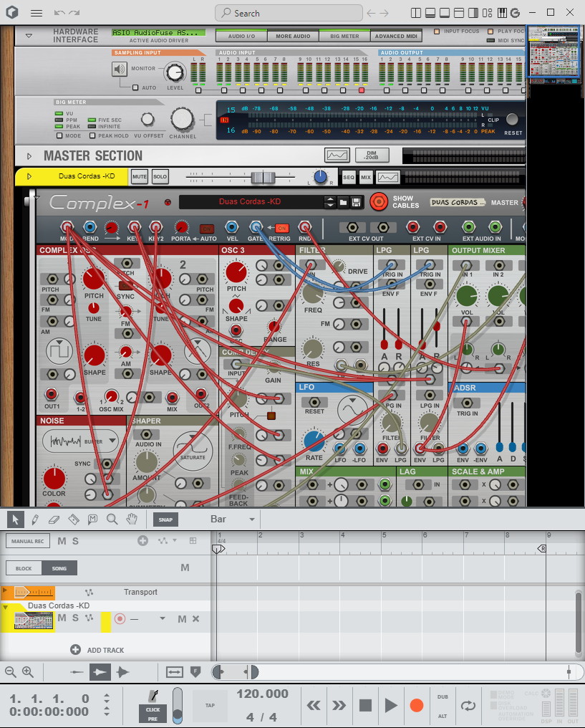The image size is (585, 728).
Task: Click the red Show Cables button
Action: [379, 202]
